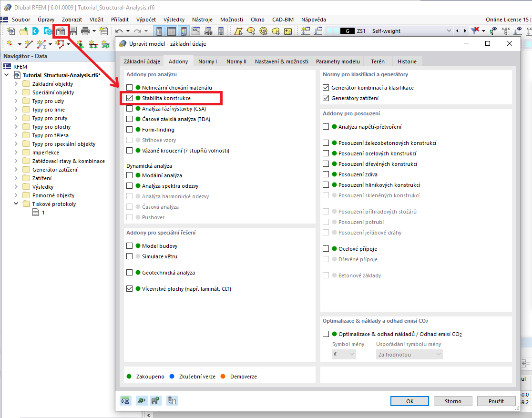Go to the next load case arrow
The height and width of the screenshot is (418, 532).
(x=465, y=31)
